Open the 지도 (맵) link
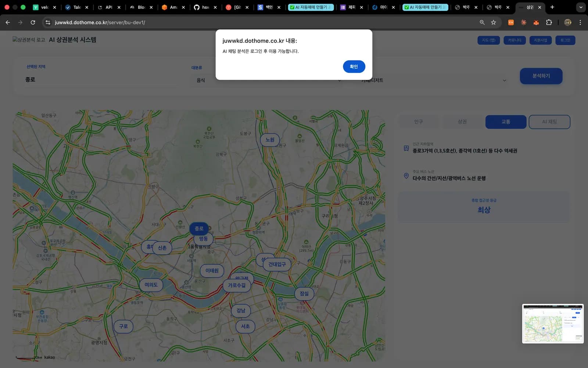The width and height of the screenshot is (588, 368). point(488,40)
